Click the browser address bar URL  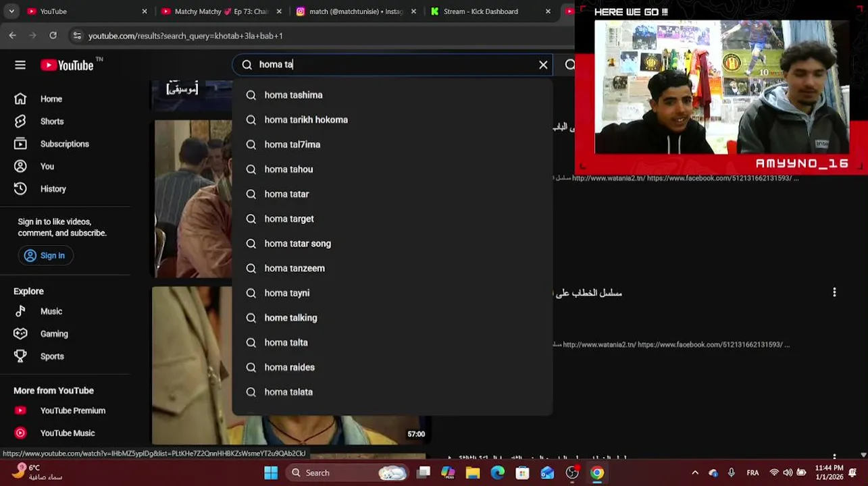[x=185, y=36]
